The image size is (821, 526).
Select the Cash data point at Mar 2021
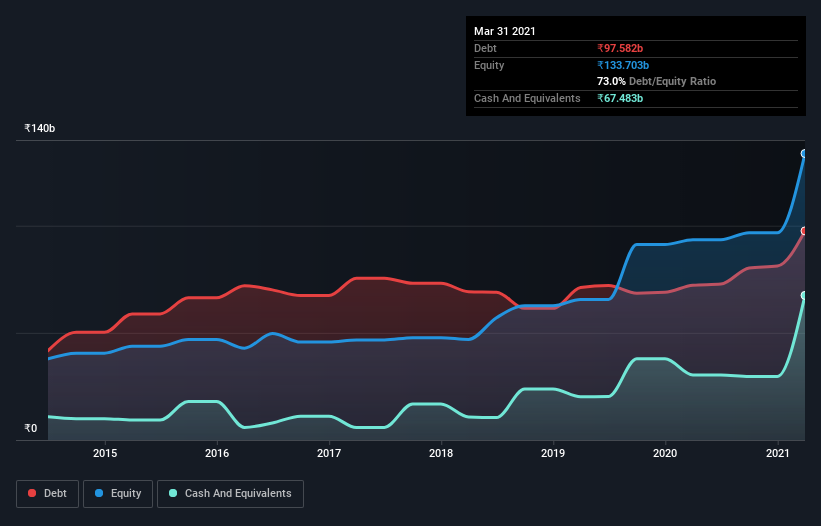(x=804, y=296)
